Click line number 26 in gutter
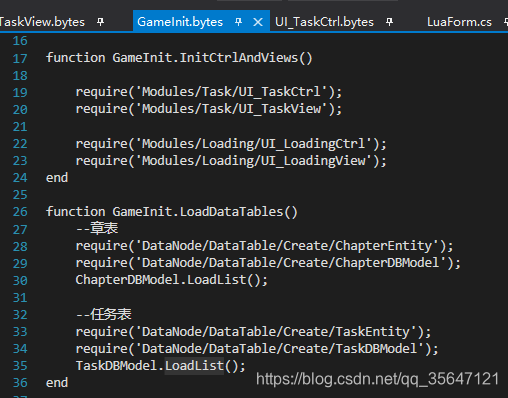The height and width of the screenshot is (398, 508). [20, 212]
